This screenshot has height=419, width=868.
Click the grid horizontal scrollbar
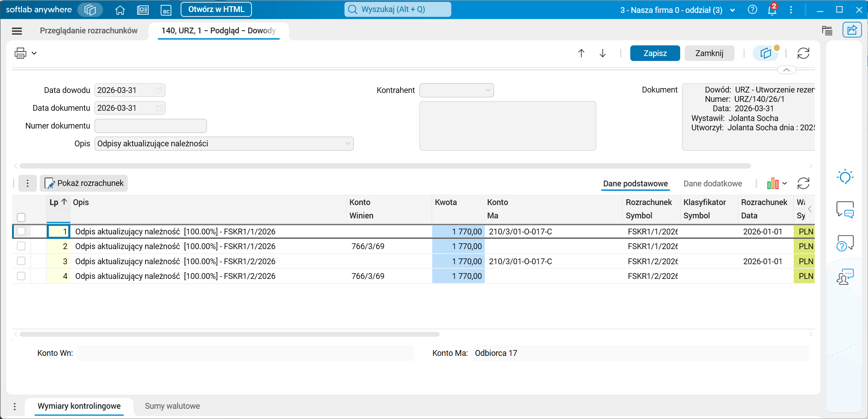click(x=230, y=334)
